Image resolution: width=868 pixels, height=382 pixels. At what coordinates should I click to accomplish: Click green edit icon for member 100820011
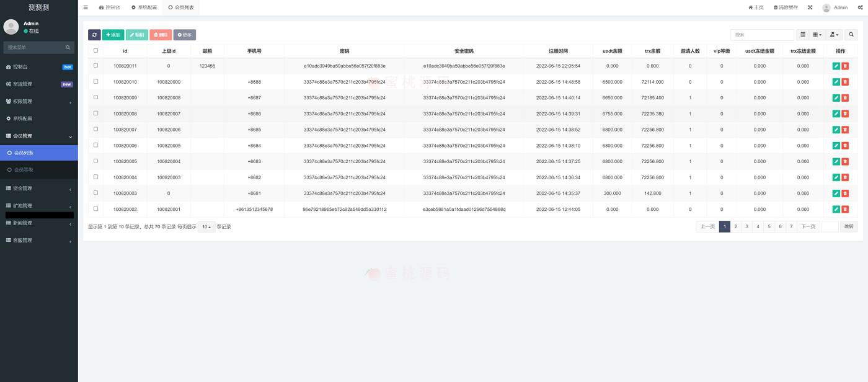(836, 66)
